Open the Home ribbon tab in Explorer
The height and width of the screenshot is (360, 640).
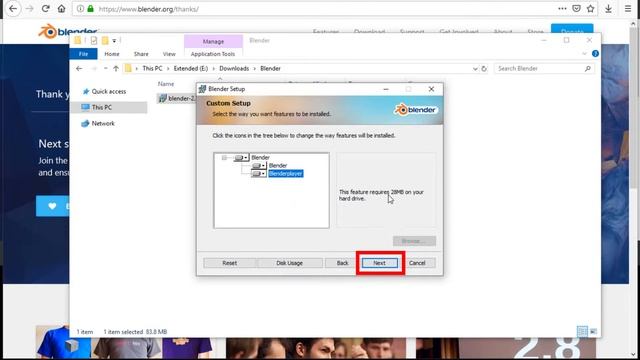[112, 54]
